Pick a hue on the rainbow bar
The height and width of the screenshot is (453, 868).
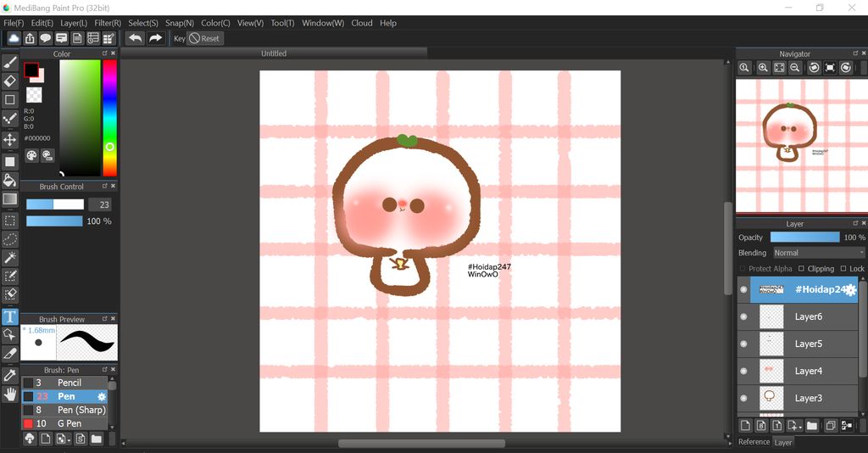(109, 118)
